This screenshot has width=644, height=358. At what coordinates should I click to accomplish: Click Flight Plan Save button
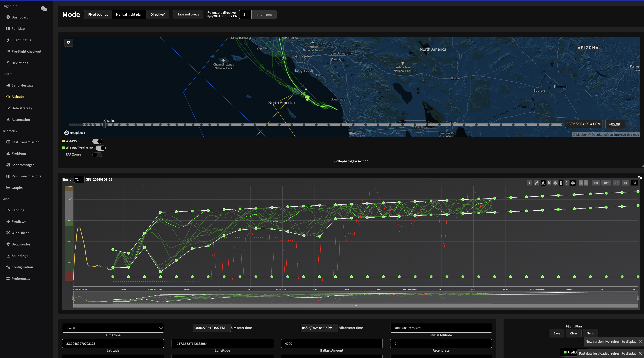tap(557, 333)
